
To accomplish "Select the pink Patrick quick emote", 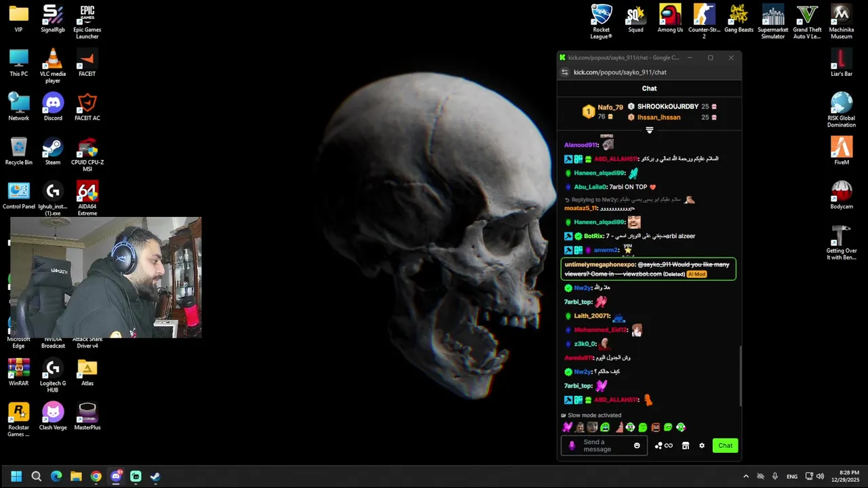I will [x=618, y=427].
